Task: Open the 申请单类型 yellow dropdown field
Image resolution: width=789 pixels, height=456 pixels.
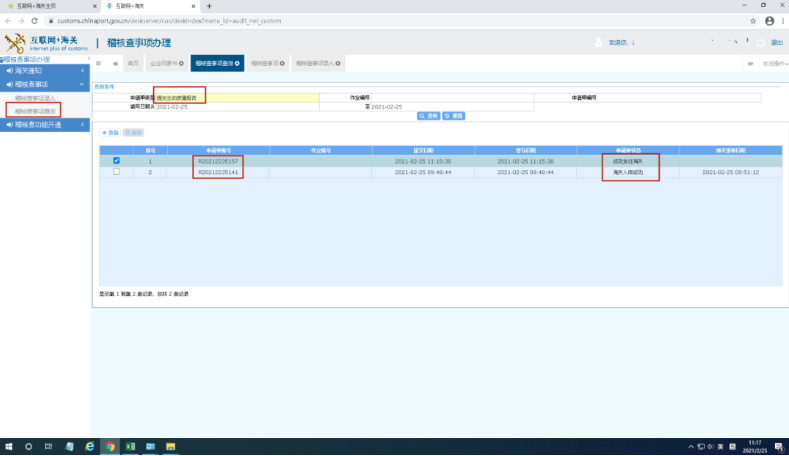Action: (237, 98)
